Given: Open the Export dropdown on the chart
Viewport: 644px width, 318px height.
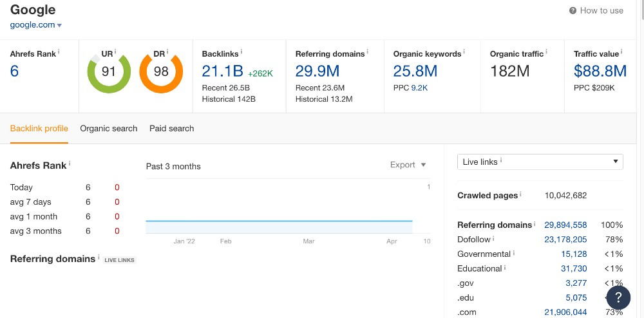Looking at the screenshot, I should click(408, 165).
